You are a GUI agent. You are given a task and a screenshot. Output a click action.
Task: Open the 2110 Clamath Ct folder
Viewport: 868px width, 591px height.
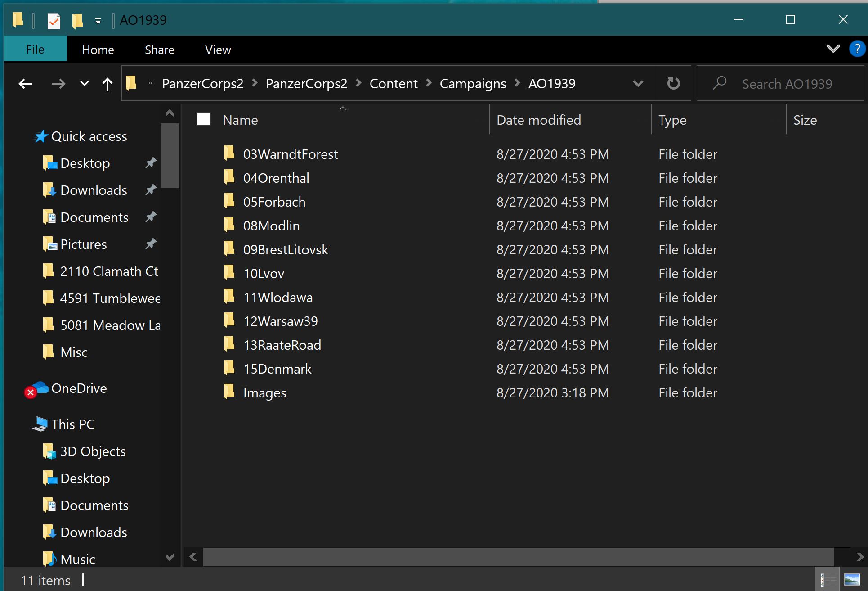coord(109,271)
